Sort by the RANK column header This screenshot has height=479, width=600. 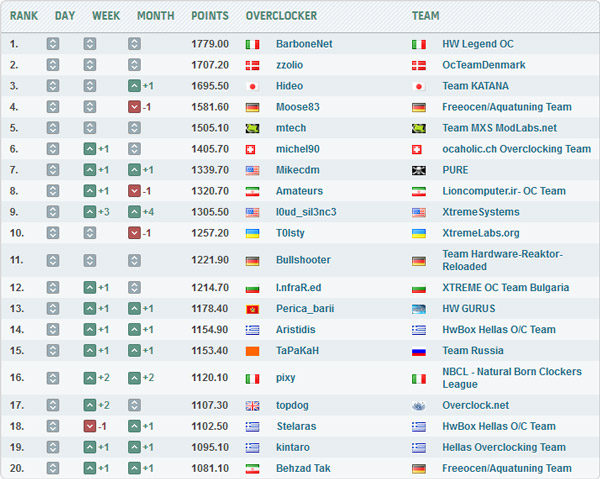click(24, 16)
